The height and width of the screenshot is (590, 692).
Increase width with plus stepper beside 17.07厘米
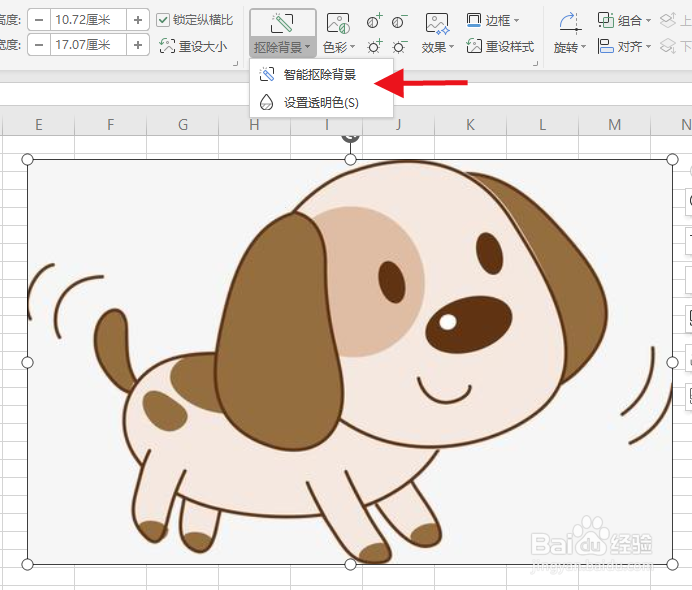pos(138,45)
